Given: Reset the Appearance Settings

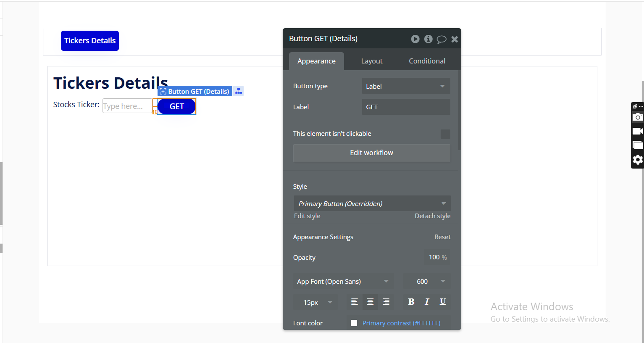Looking at the screenshot, I should tap(442, 237).
